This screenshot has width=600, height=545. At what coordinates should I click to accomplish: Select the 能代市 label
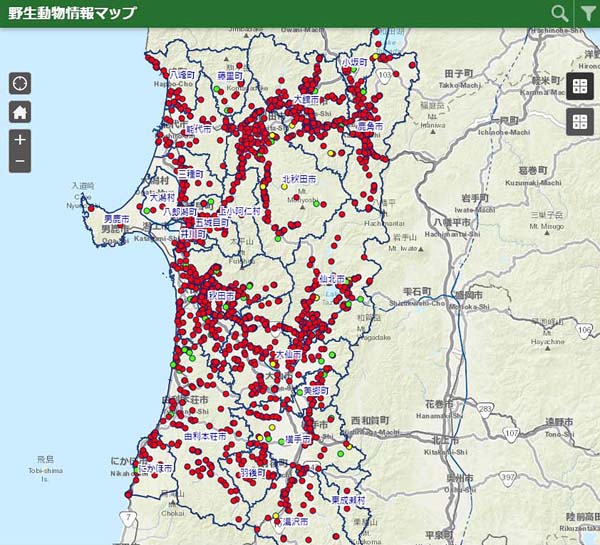coord(199,129)
